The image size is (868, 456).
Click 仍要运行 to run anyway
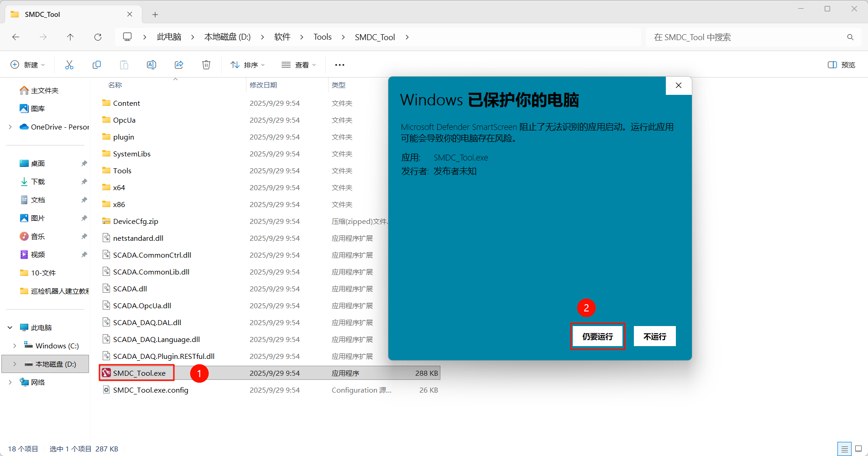click(597, 337)
